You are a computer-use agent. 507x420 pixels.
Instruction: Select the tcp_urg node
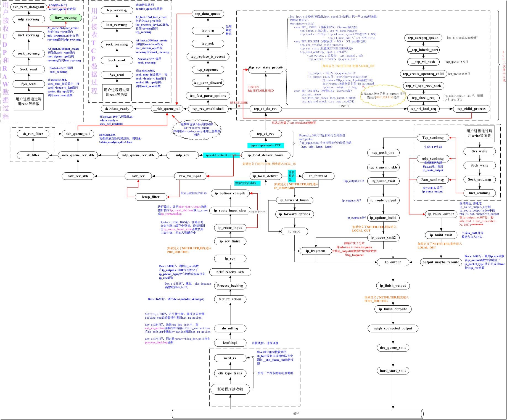[208, 30]
